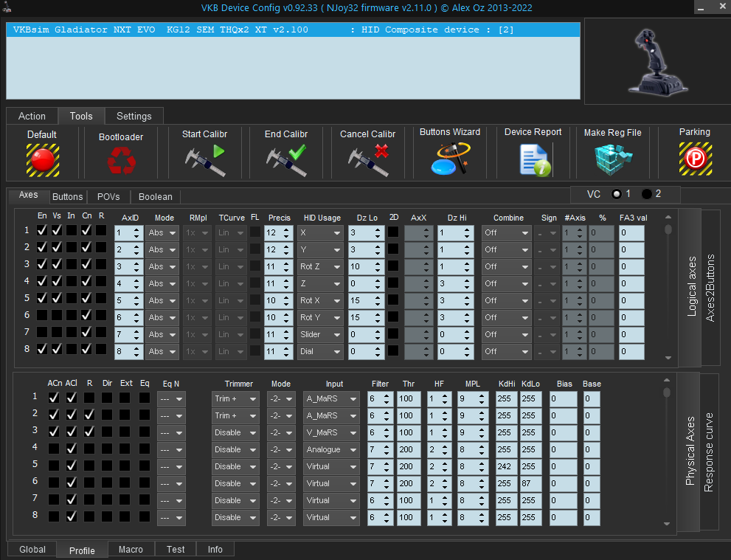Open Eq N dropdown for physical axis 3

click(171, 433)
